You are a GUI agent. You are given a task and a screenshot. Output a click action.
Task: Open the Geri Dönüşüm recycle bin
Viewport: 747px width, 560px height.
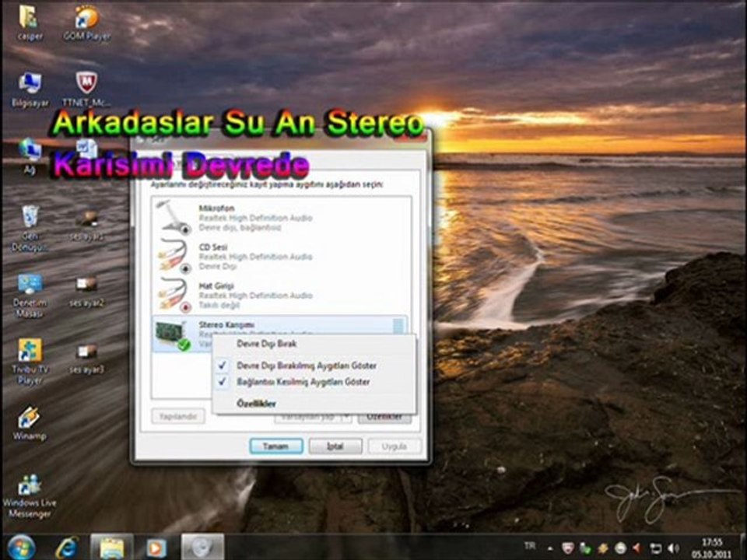[30, 228]
